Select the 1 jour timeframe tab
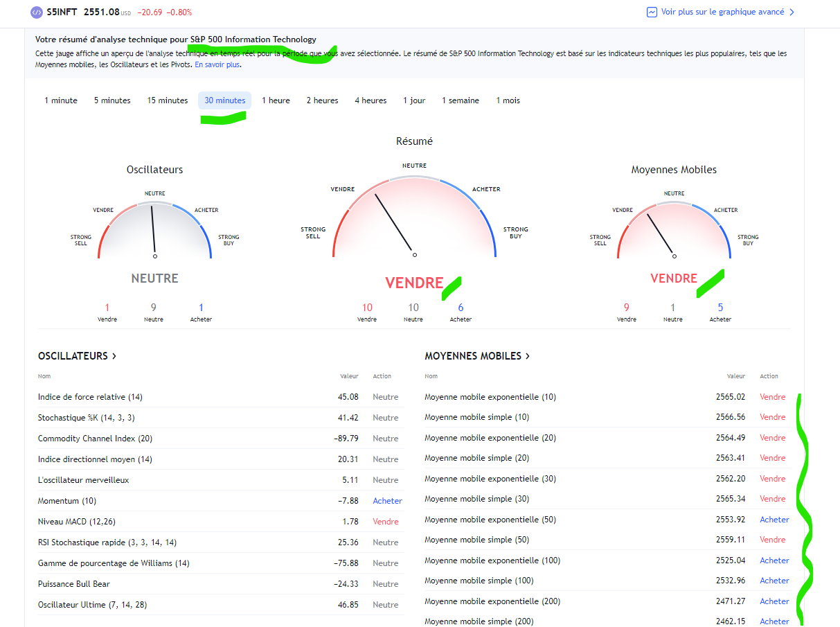The height and width of the screenshot is (627, 840). point(414,100)
